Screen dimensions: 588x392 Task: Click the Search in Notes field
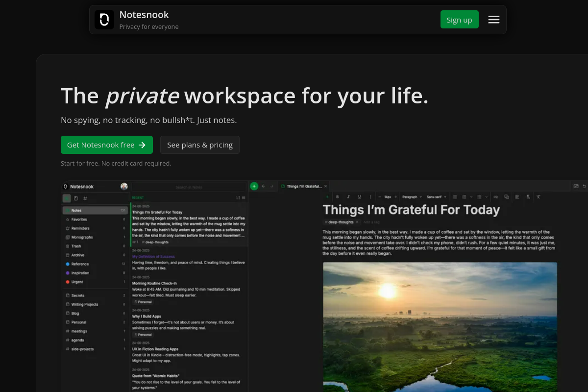click(x=189, y=187)
